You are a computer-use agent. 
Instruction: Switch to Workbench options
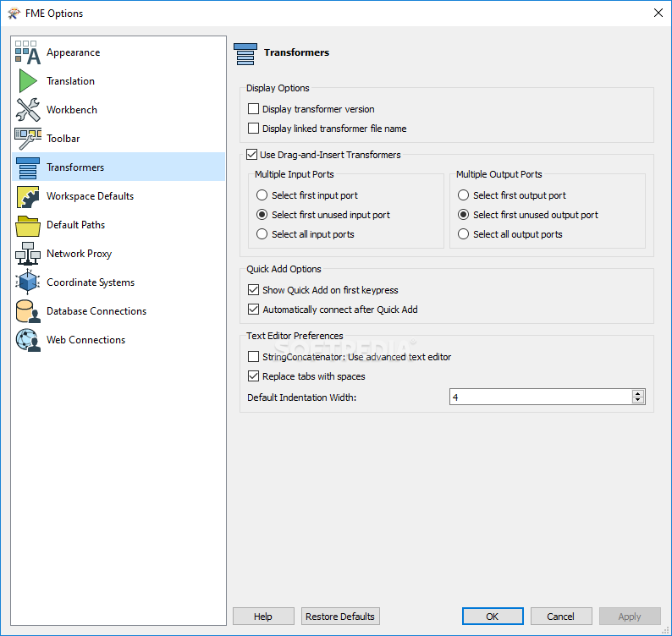pyautogui.click(x=118, y=110)
